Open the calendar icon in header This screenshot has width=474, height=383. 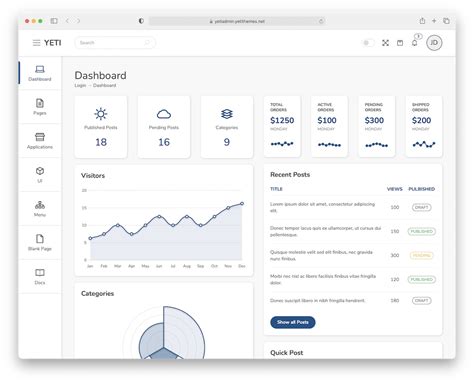point(400,43)
